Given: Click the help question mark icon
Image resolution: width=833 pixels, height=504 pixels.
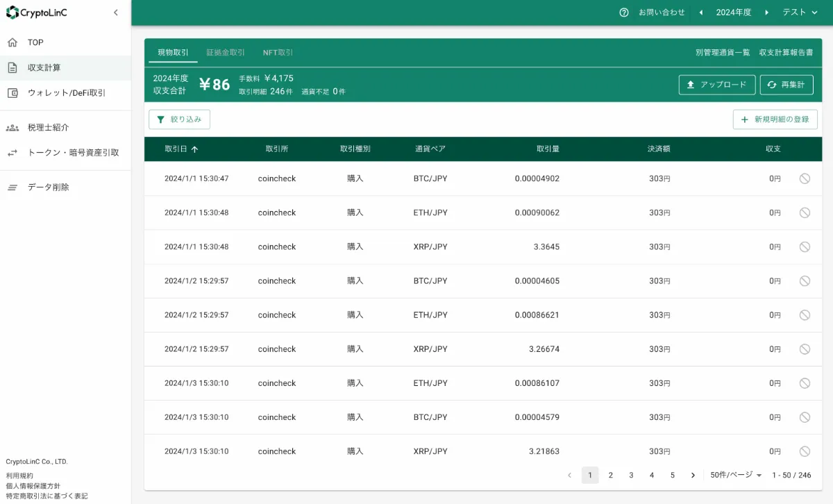Looking at the screenshot, I should [x=623, y=12].
